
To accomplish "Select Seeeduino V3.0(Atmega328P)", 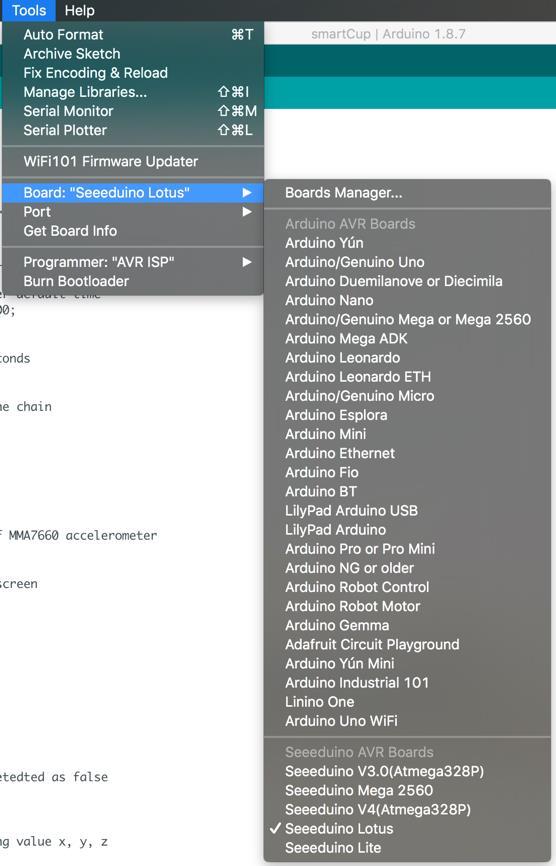I will (407, 772).
